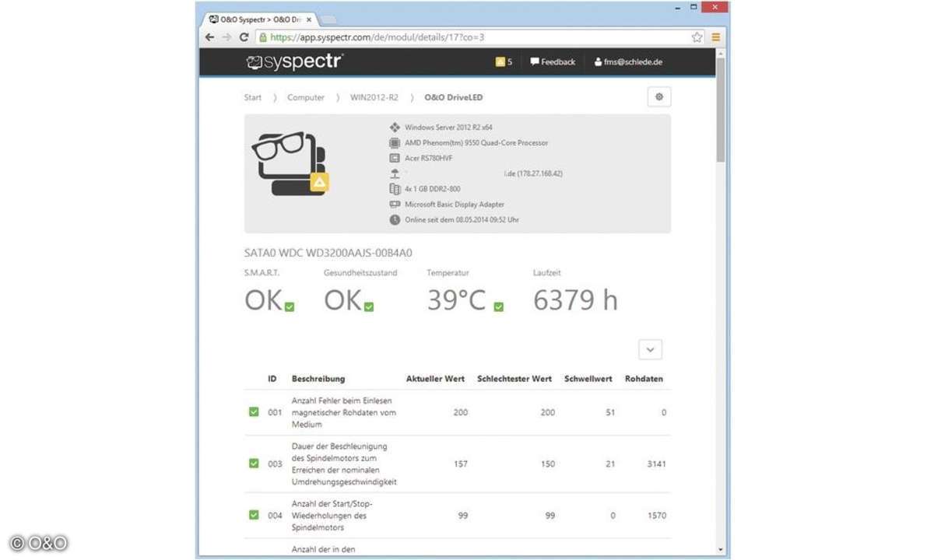Open the gear settings button
The height and width of the screenshot is (560, 934).
pos(659,96)
